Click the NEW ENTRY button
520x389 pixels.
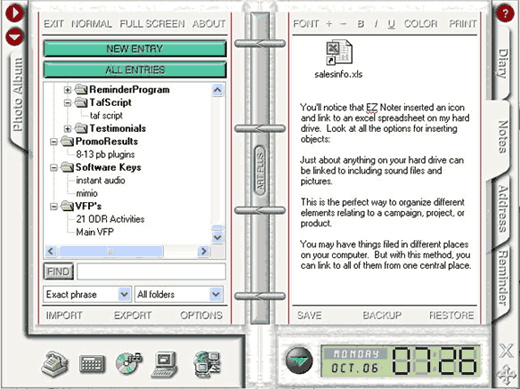(x=135, y=49)
